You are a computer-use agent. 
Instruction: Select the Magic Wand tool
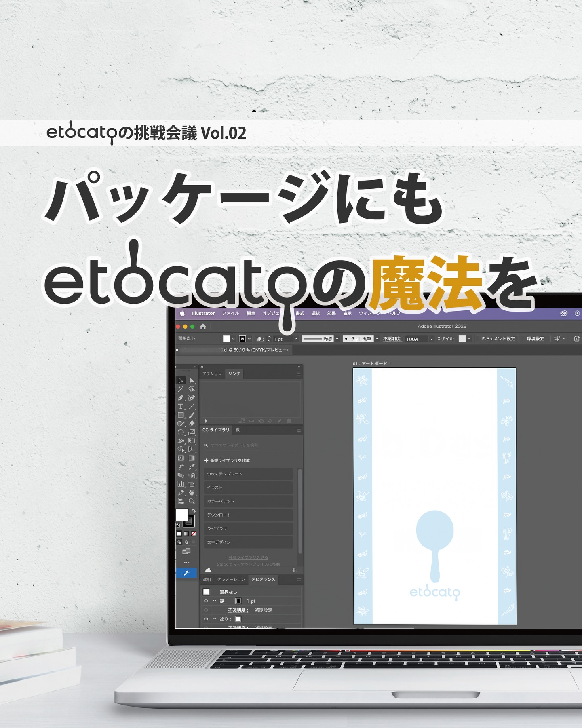coord(181,389)
